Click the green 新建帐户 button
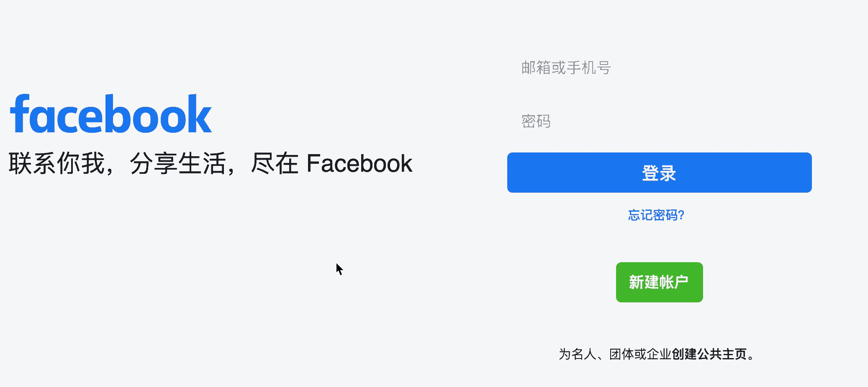This screenshot has height=387, width=868. [x=659, y=282]
